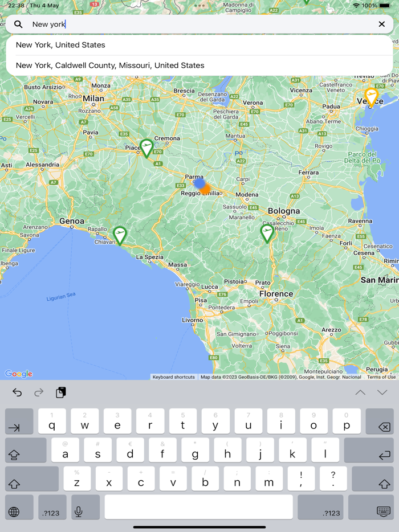Tap the space bar
This screenshot has height=532, width=399.
click(199, 507)
